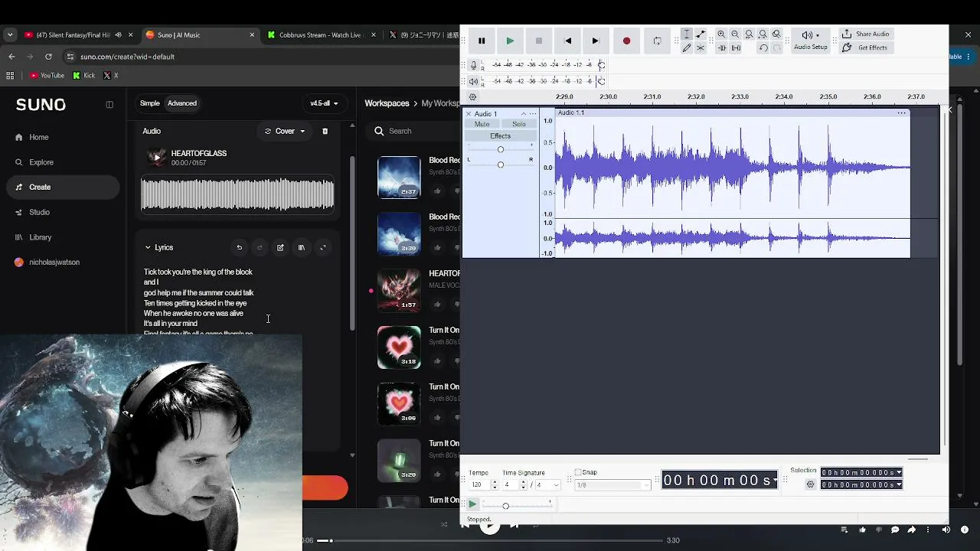Click the Tempo value field
980x551 pixels.
point(478,485)
